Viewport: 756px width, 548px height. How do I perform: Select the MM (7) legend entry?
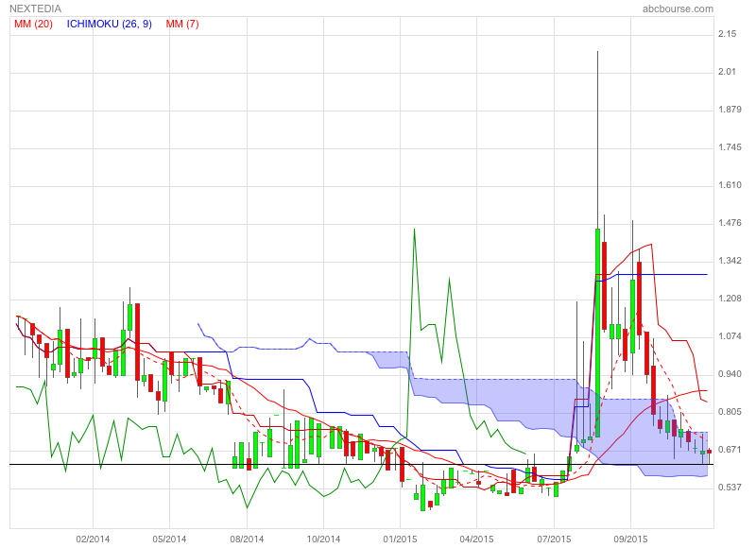tap(182, 24)
